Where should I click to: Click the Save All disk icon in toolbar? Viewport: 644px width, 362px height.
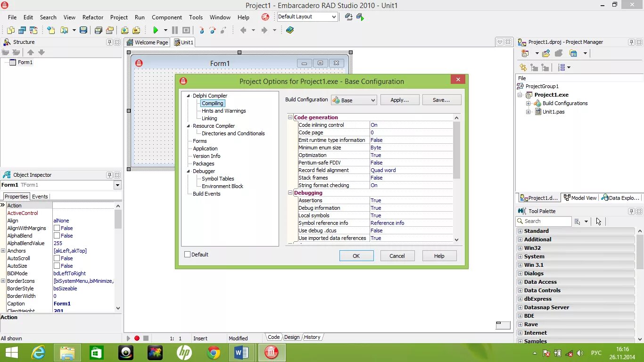[98, 30]
